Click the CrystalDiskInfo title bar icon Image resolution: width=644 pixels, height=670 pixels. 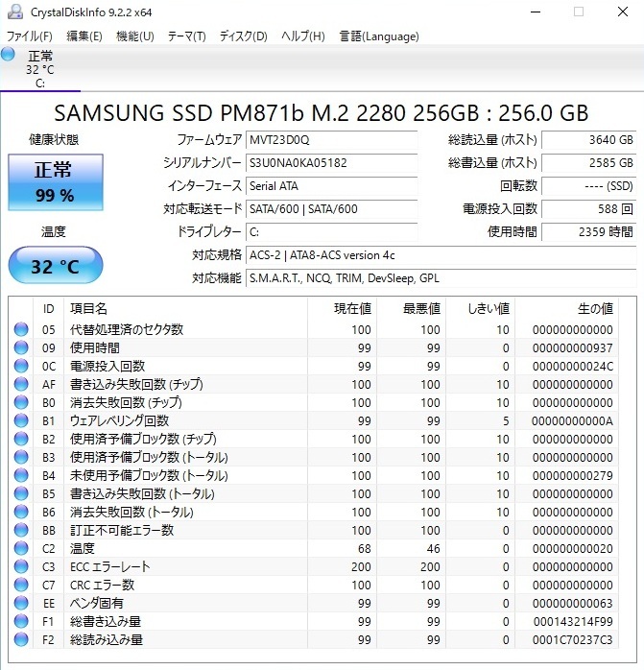[15, 12]
